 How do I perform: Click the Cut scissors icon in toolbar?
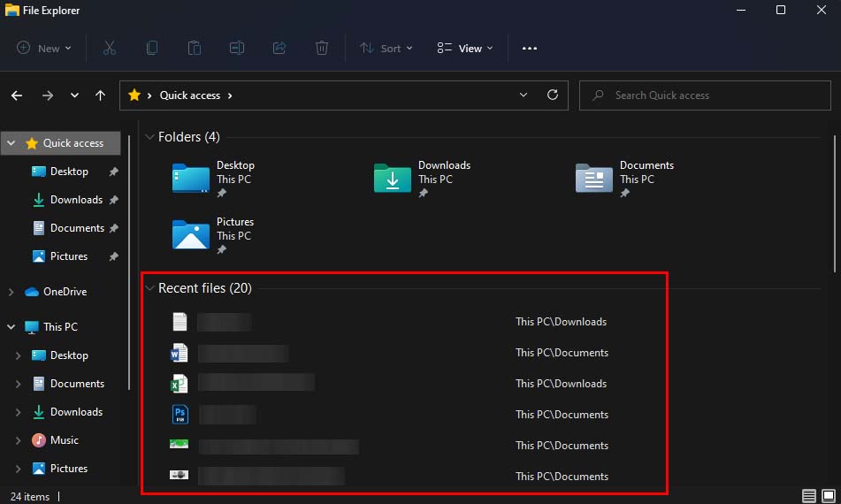(110, 48)
